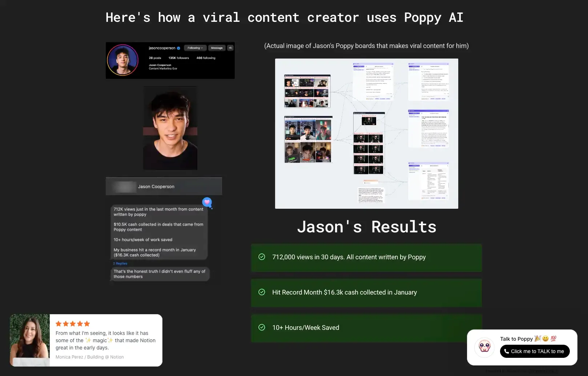Image resolution: width=588 pixels, height=376 pixels.
Task: Click the 'Content Marketing Guy' bio line
Action: click(163, 68)
